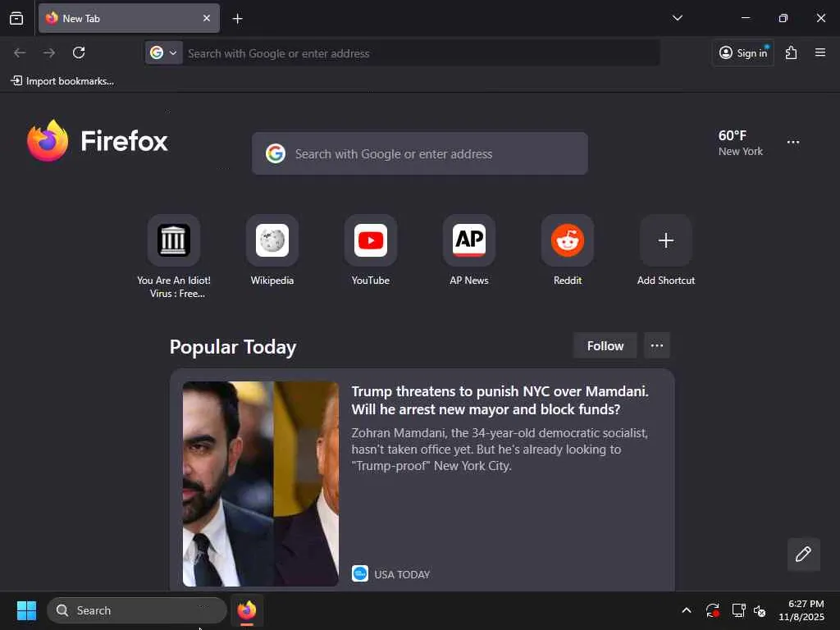Click the Firefox logo on the new tab page

pyautogui.click(x=98, y=141)
